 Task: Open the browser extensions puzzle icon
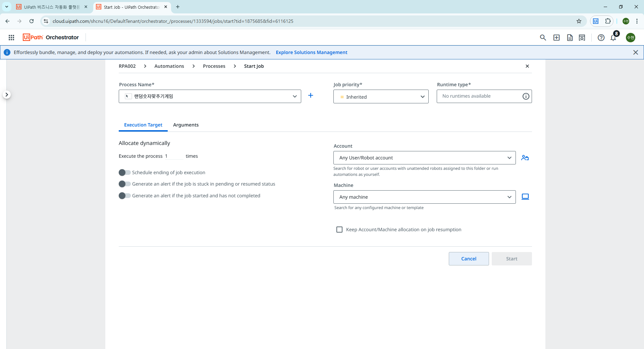[x=608, y=21]
